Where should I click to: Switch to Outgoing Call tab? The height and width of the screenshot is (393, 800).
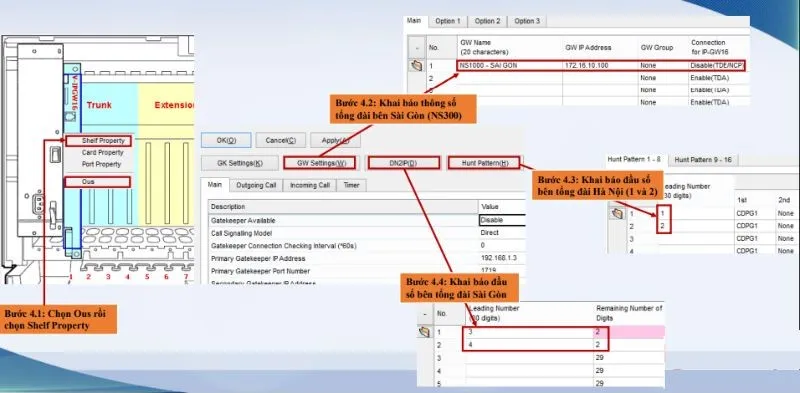(256, 185)
